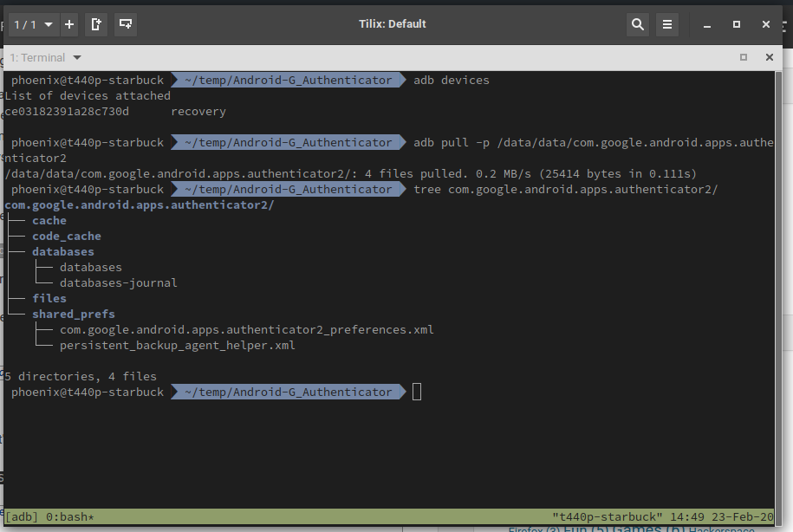Screen dimensions: 793x532
Task: Maximize the Tilix window
Action: (737, 24)
